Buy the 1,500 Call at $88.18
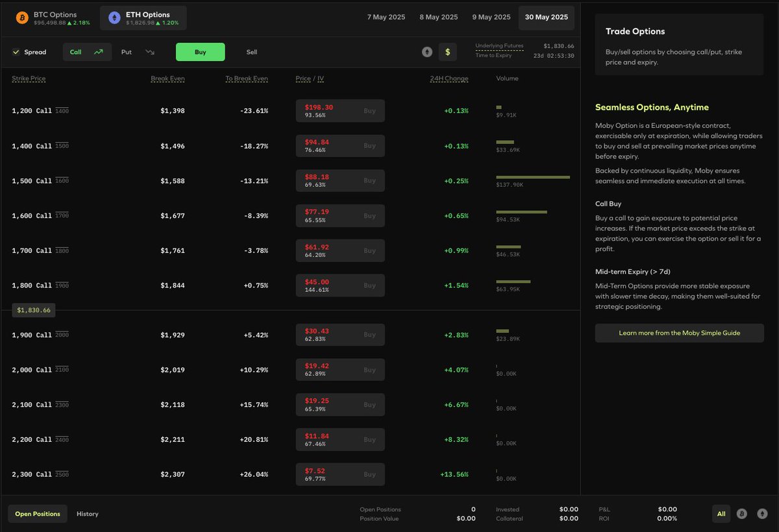 [x=340, y=181]
